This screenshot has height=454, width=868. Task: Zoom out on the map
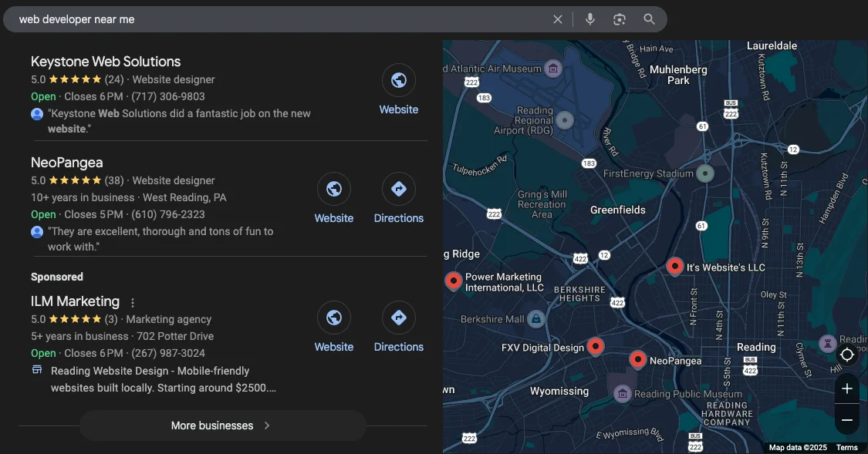(x=846, y=419)
